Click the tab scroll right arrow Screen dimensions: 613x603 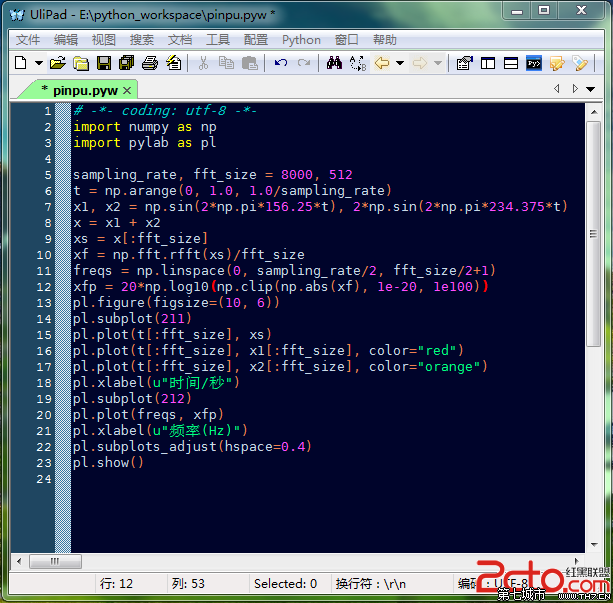click(575, 89)
